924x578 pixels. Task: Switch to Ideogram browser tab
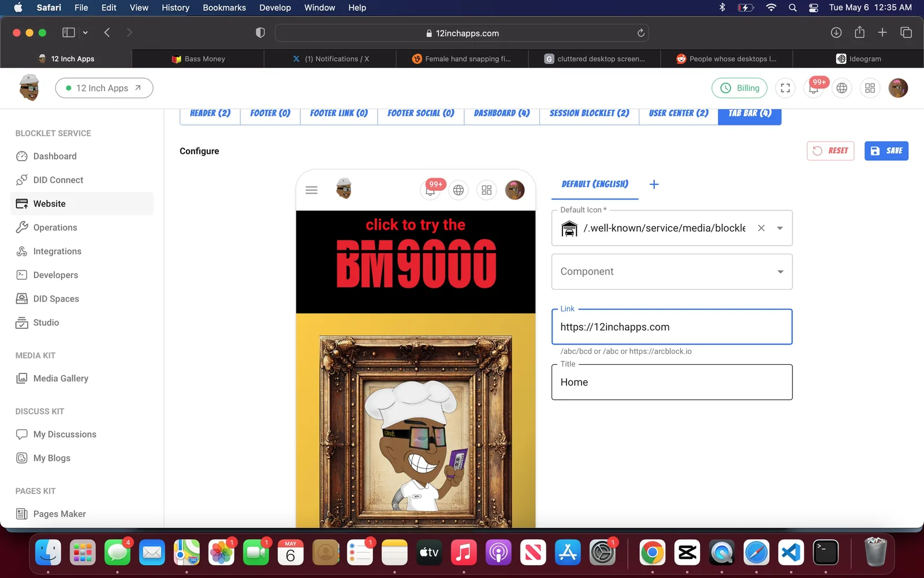click(858, 59)
